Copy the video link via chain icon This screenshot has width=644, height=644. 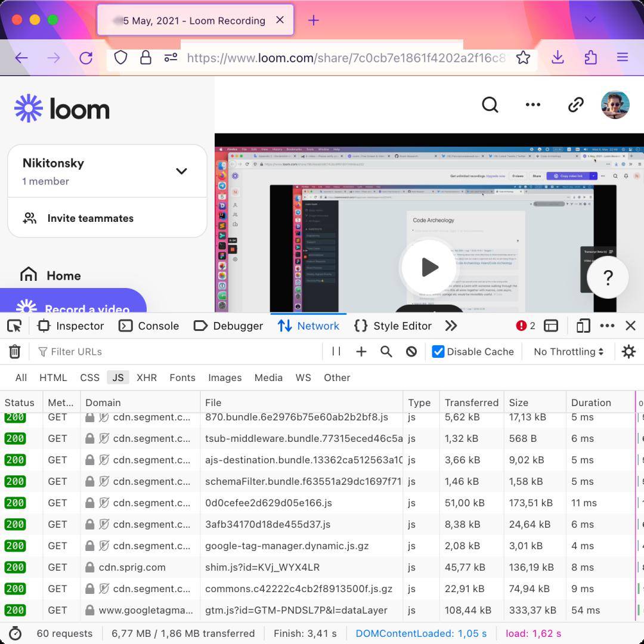[575, 104]
